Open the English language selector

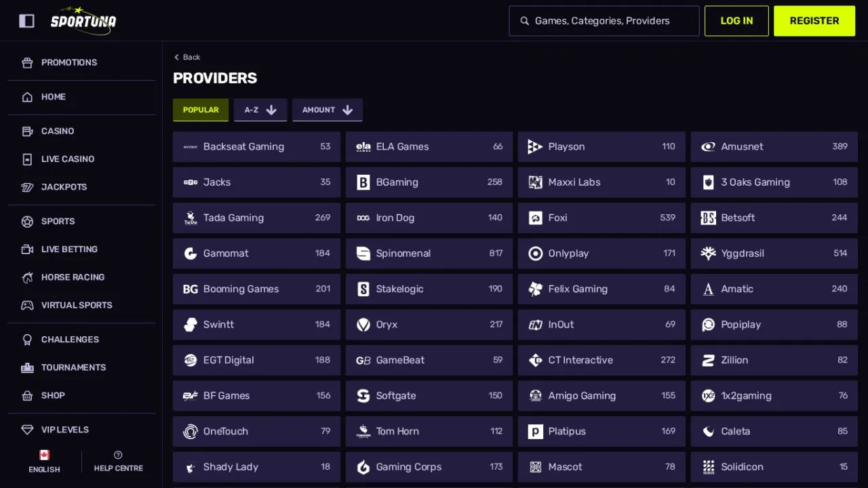(44, 461)
